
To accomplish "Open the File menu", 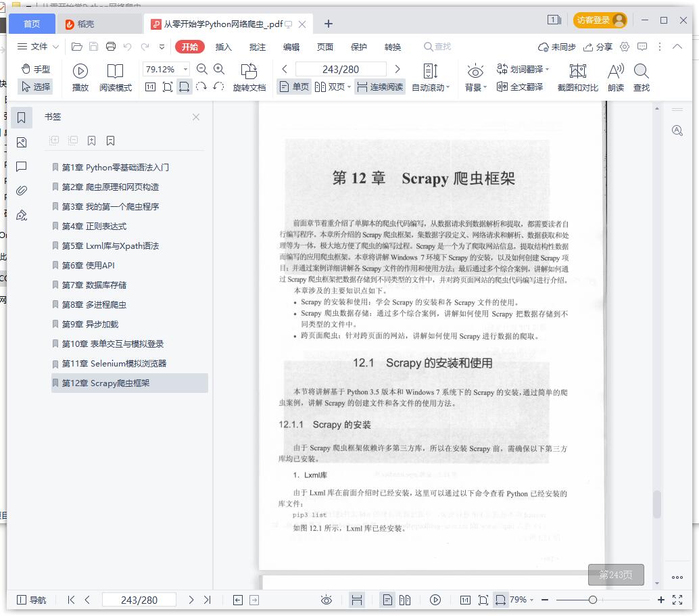I will [32, 47].
